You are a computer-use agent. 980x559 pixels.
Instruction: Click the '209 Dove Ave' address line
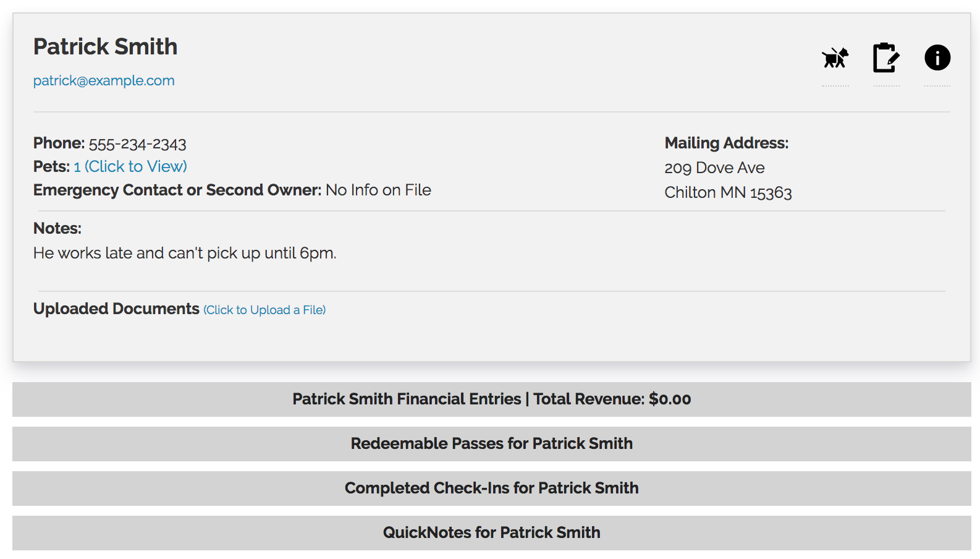(715, 168)
